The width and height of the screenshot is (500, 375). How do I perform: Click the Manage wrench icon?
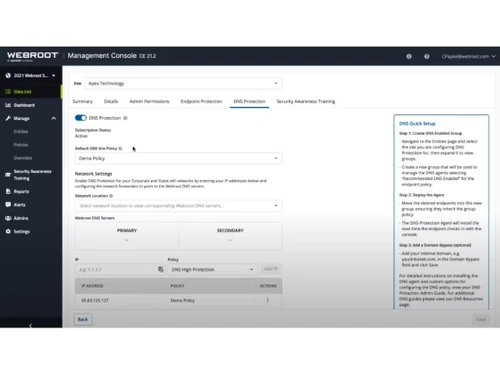coord(8,118)
